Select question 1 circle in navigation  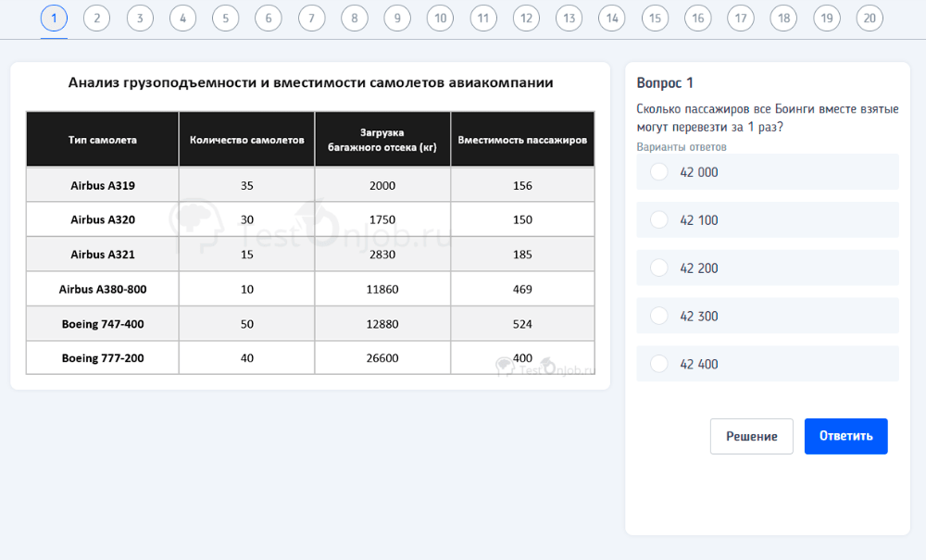click(54, 18)
